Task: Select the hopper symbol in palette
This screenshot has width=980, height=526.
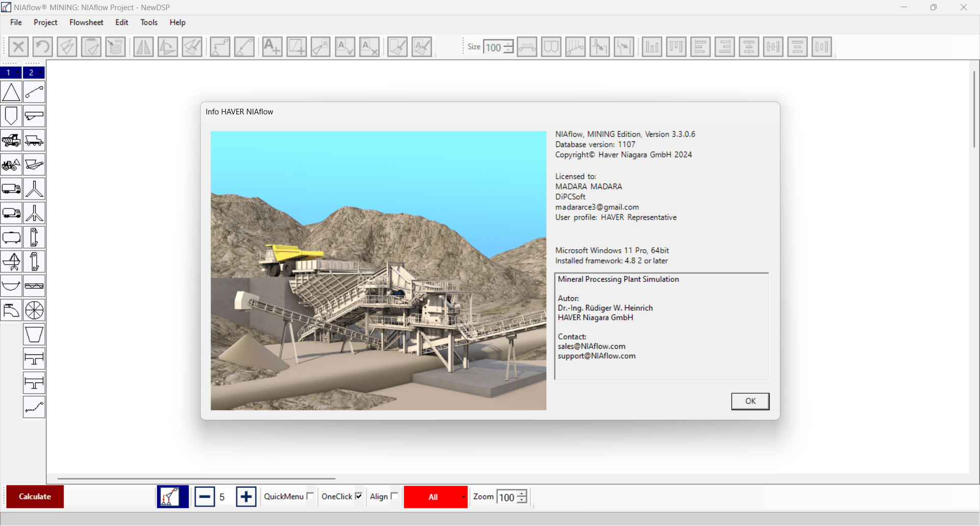Action: coord(34,334)
